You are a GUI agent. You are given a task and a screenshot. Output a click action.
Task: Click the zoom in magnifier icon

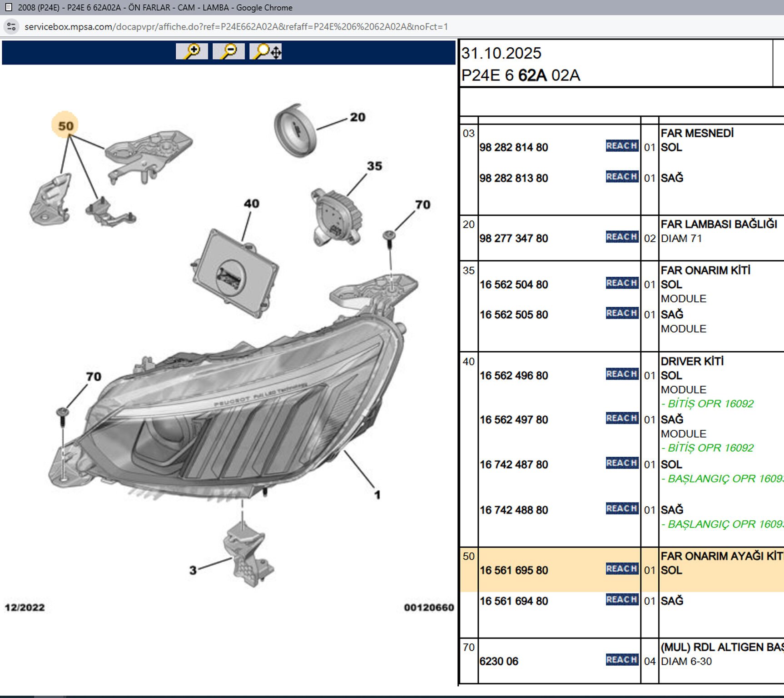pyautogui.click(x=192, y=51)
